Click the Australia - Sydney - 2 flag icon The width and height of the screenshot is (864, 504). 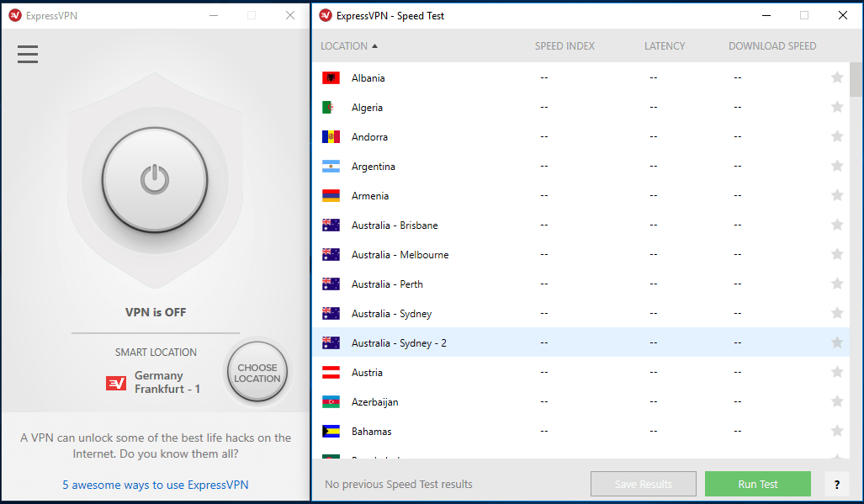click(x=331, y=343)
